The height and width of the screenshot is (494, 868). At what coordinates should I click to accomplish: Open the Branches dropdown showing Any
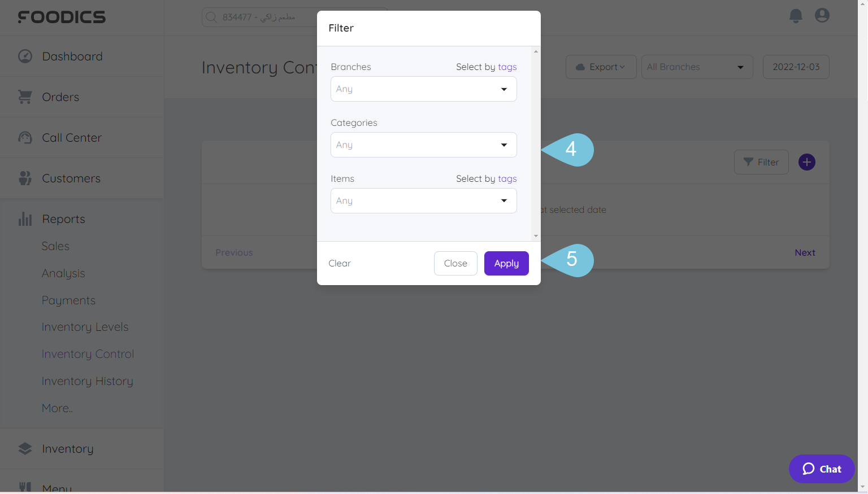(x=423, y=89)
